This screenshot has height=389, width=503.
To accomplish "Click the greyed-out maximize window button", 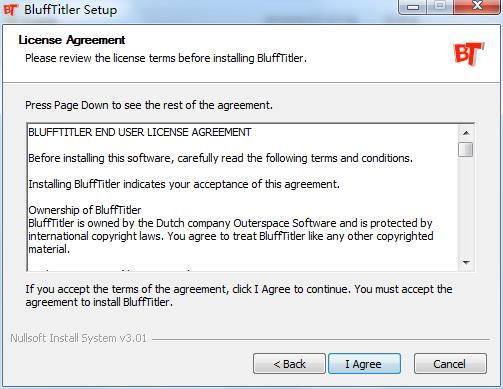I will click(440, 7).
